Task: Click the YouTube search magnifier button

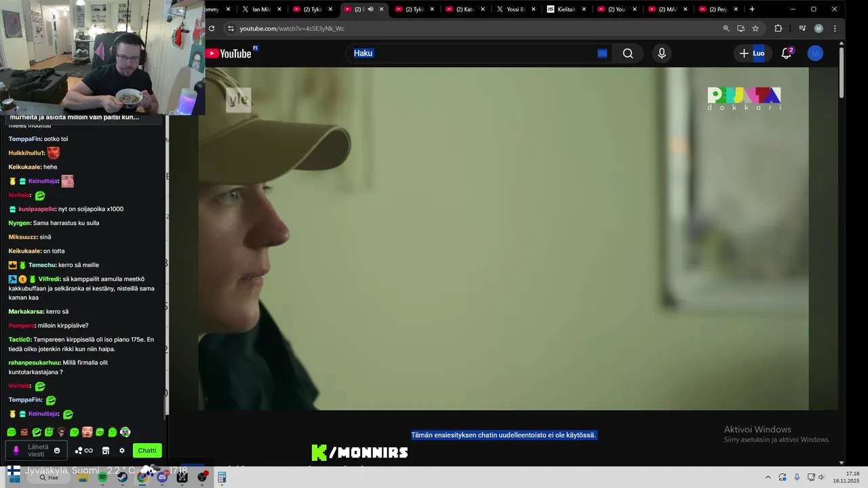Action: 628,54
